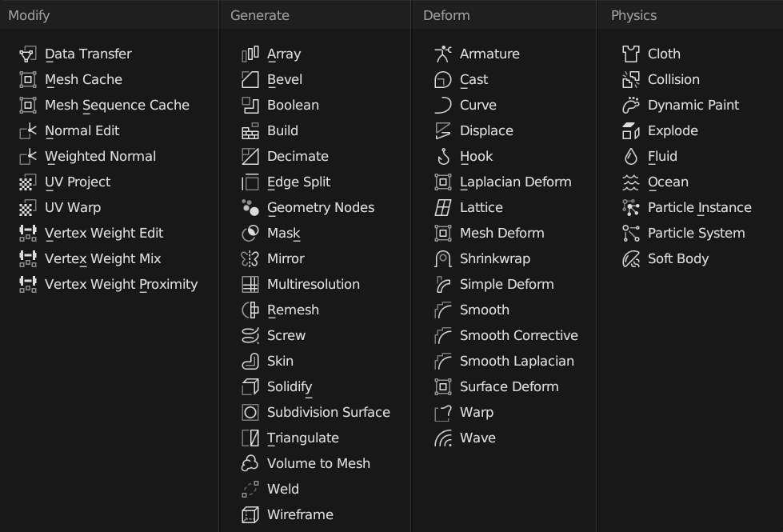Click the Build modifier brick icon
Image resolution: width=783 pixels, height=532 pixels.
(x=250, y=131)
